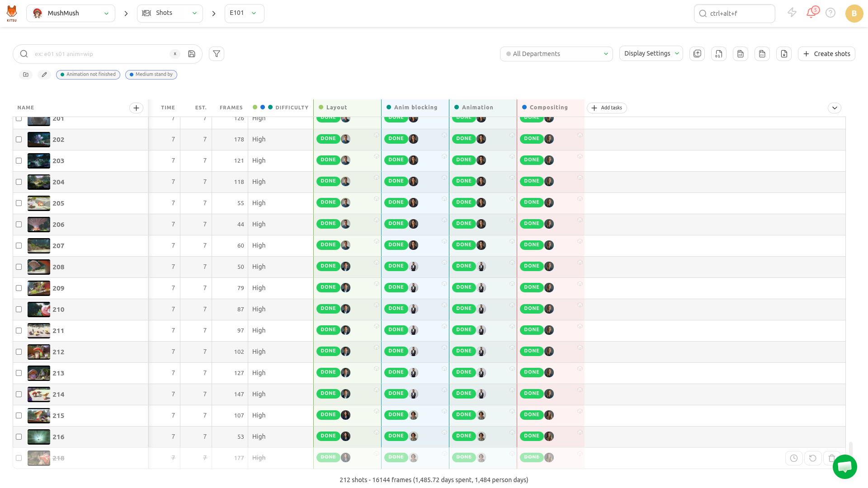Screen dimensions: 868x488
Task: Save current search query with disk icon
Action: 192,54
